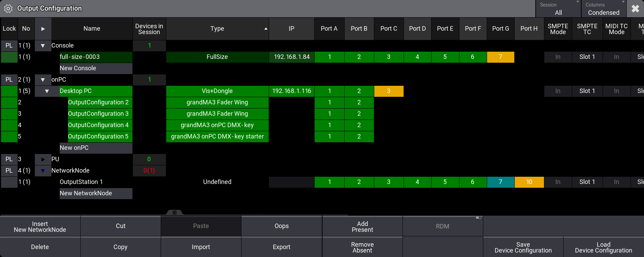Image resolution: width=644 pixels, height=257 pixels.
Task: Open the Columns Condensed dropdown
Action: click(604, 9)
